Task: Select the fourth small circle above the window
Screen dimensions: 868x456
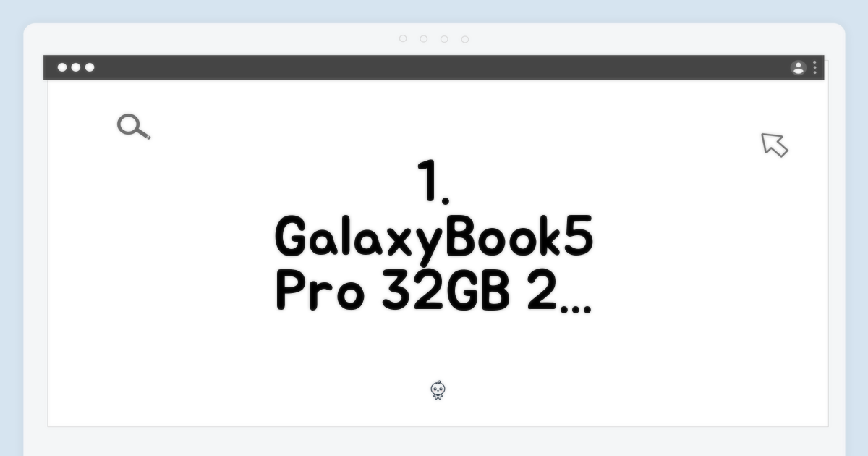Action: [465, 39]
